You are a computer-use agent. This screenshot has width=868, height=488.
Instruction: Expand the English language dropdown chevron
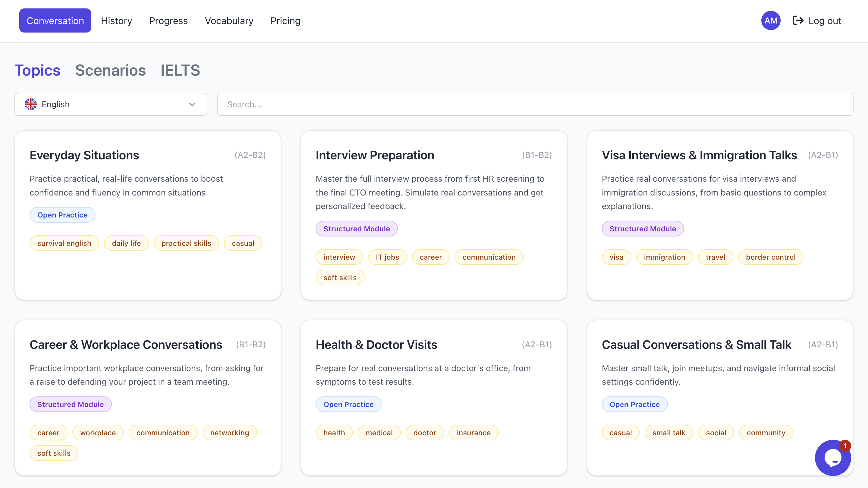[x=192, y=104]
